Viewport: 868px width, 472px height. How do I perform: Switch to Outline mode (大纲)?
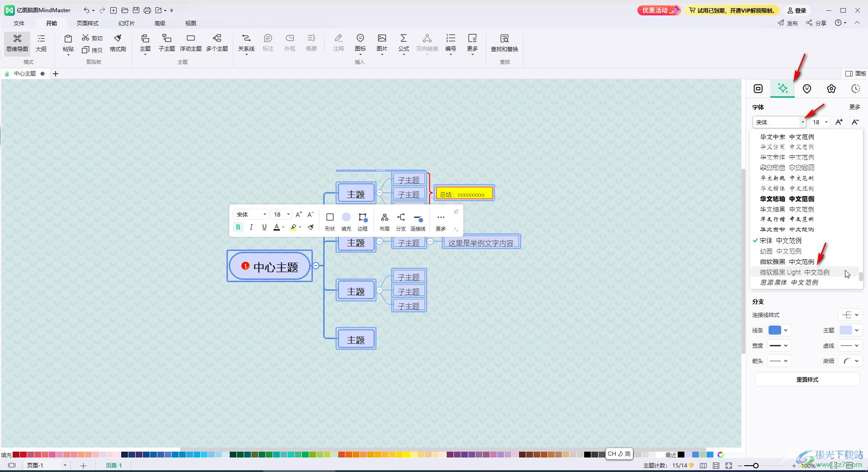tap(41, 43)
